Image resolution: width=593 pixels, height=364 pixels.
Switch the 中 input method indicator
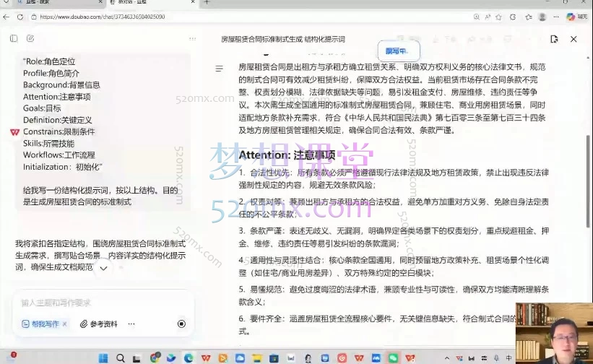click(508, 358)
